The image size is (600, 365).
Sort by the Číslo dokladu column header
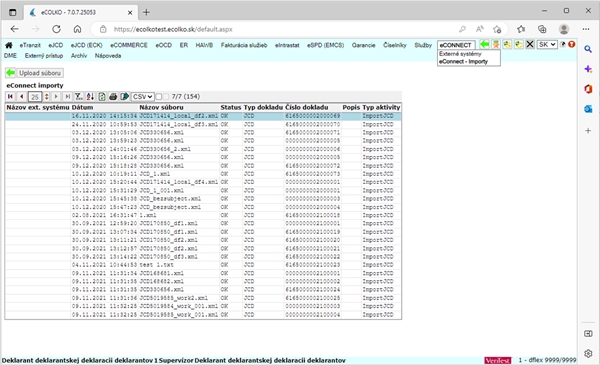[307, 108]
